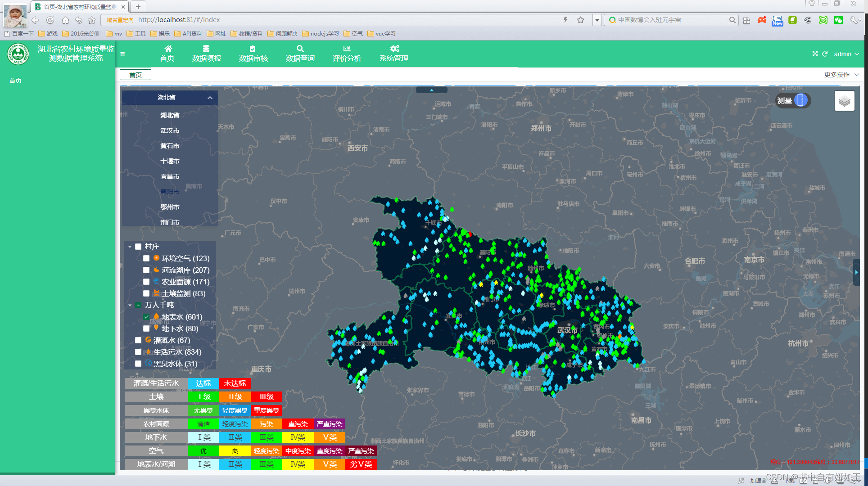868x486 pixels.
Task: Open the browser grid apps icon
Action: pyautogui.click(x=746, y=20)
